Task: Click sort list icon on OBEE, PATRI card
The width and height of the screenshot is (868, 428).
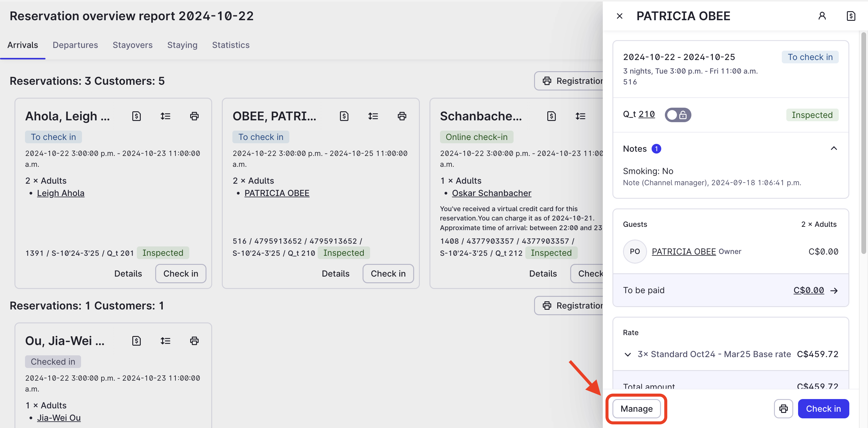Action: click(x=373, y=116)
